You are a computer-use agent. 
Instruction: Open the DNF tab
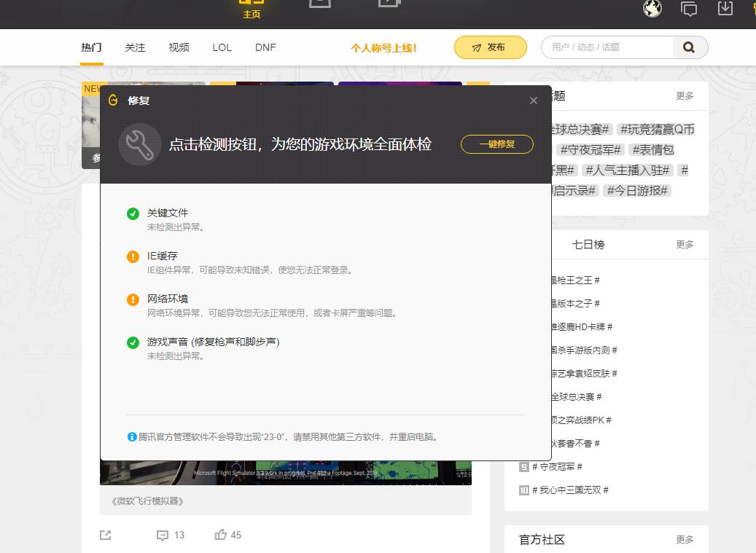point(265,47)
